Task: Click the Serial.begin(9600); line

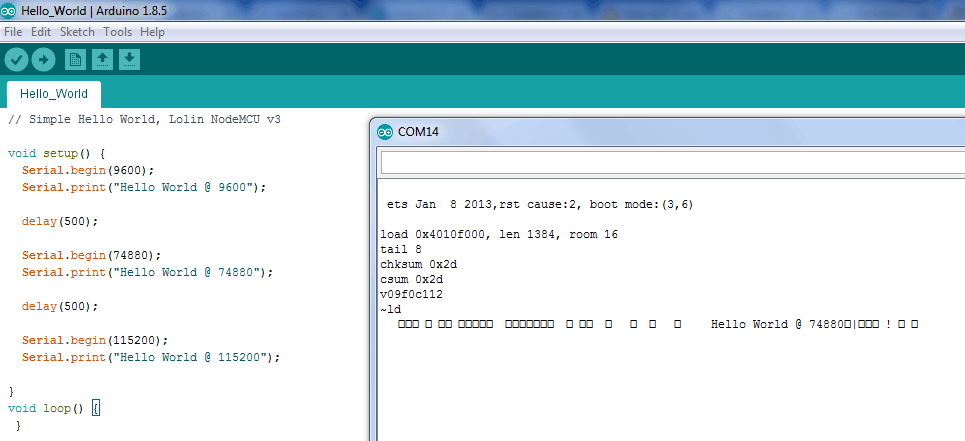Action: pyautogui.click(x=88, y=170)
